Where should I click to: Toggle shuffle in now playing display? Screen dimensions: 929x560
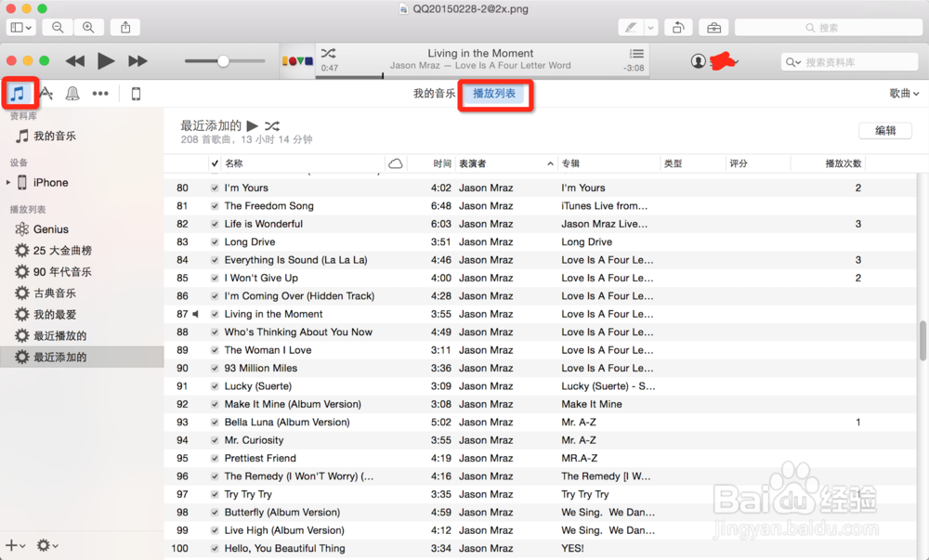click(x=328, y=53)
